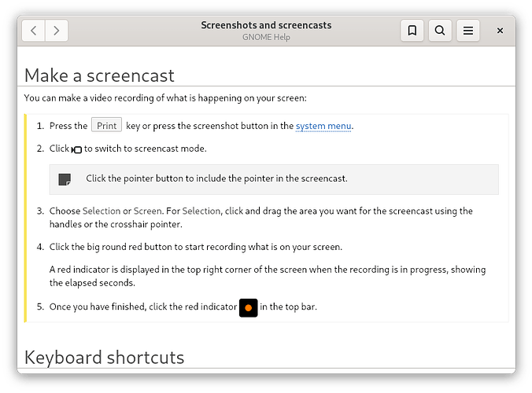The width and height of the screenshot is (532, 393).
Task: Click the pointer icon in the note box
Action: point(65,179)
